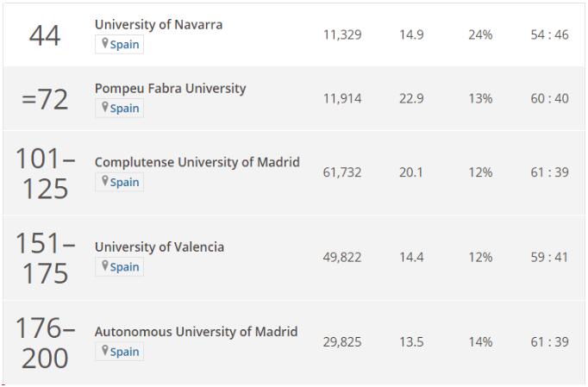Screen dimensions: 588x387
Task: Click the 61,732 student count value
Action: coord(342,172)
